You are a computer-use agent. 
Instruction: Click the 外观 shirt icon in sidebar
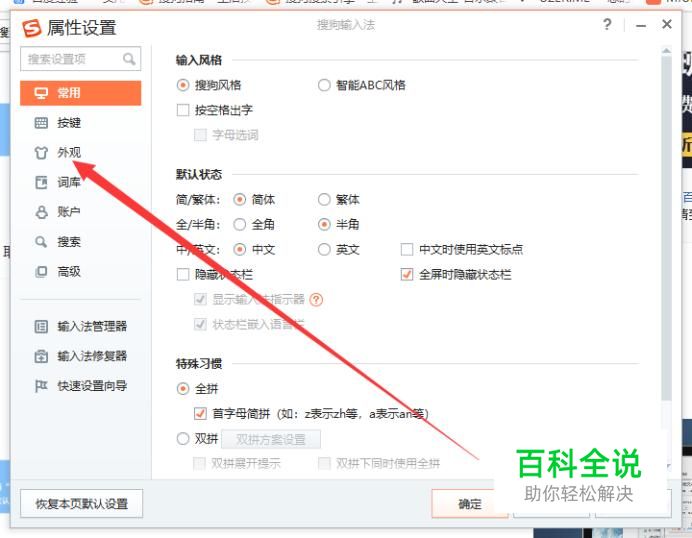point(41,153)
